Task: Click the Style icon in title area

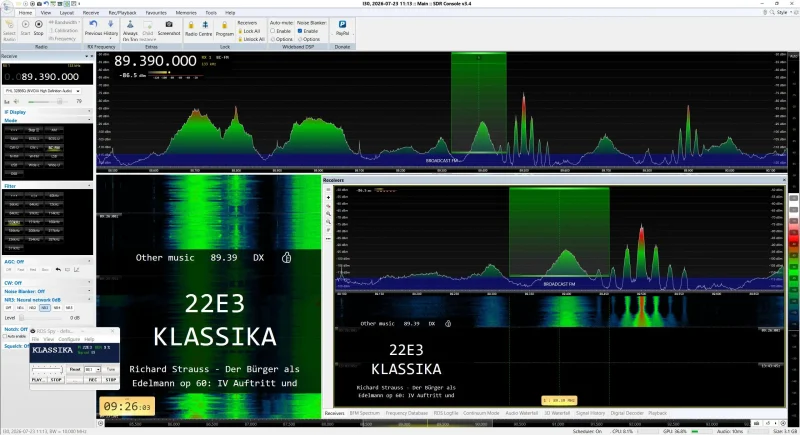Action: tap(782, 12)
